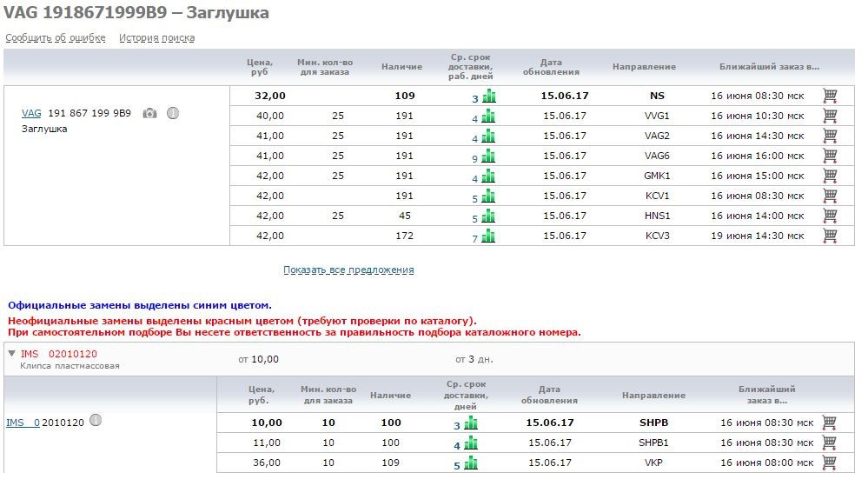Image resolution: width=868 pixels, height=486 pixels.
Task: Sort by 'Наличие' column header in top table
Action: tap(402, 66)
